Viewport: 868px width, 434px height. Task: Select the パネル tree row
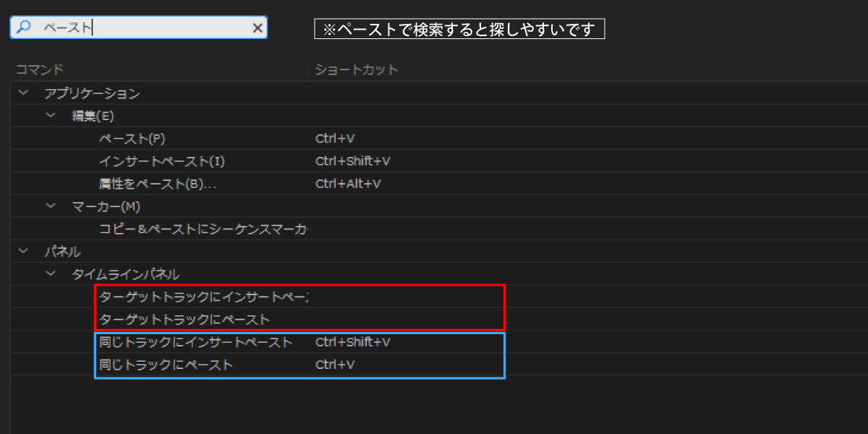(x=439, y=252)
